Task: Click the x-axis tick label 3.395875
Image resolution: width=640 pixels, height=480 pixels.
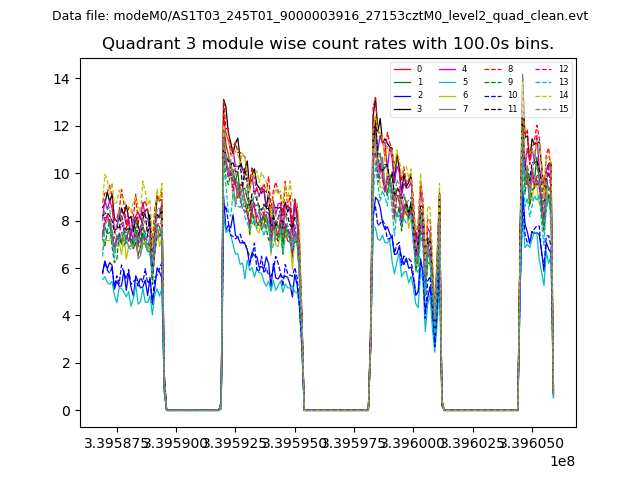Action: coord(119,442)
